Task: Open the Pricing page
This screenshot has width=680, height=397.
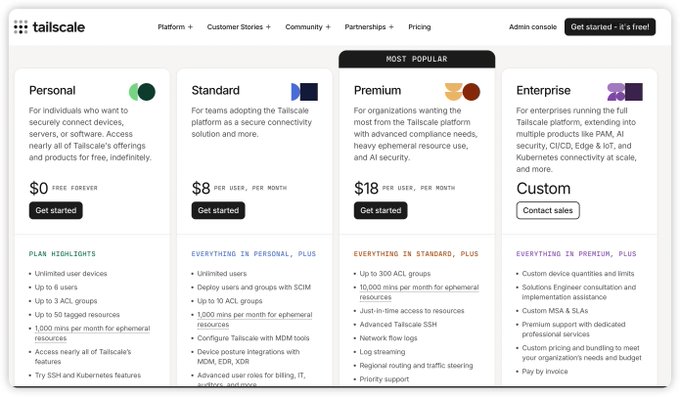Action: point(419,27)
